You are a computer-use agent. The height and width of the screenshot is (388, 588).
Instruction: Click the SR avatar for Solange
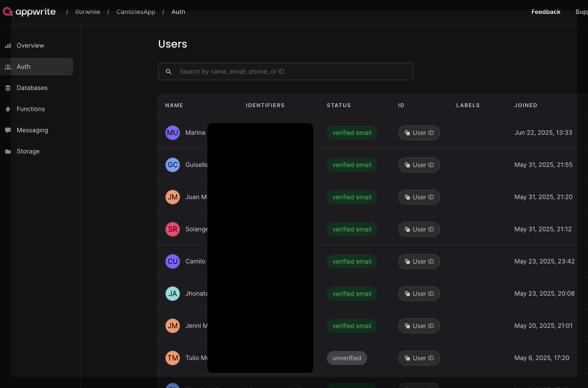(x=172, y=229)
